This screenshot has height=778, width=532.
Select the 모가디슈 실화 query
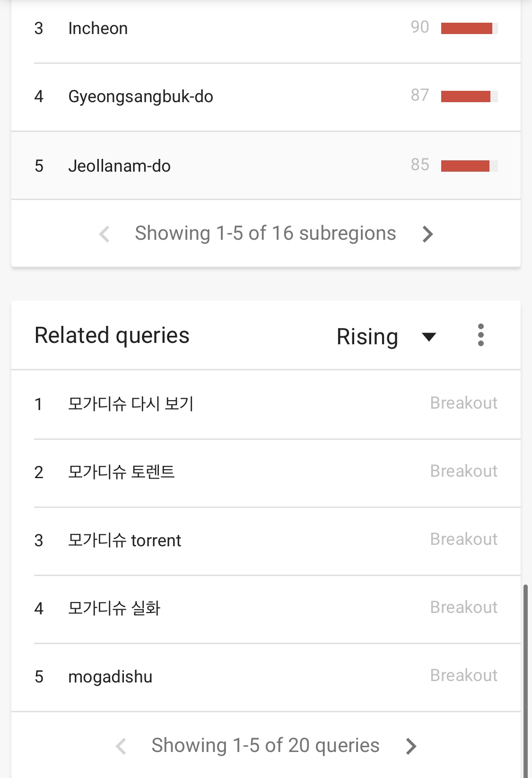(114, 608)
